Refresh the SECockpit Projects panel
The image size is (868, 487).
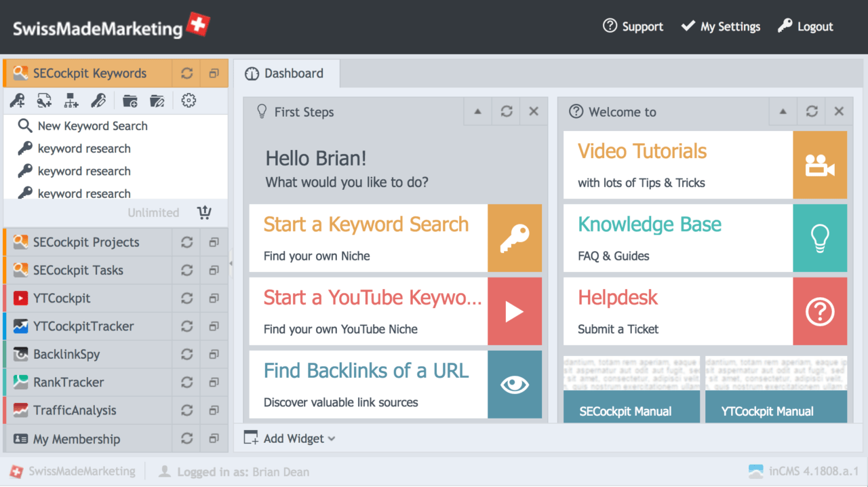(x=186, y=242)
